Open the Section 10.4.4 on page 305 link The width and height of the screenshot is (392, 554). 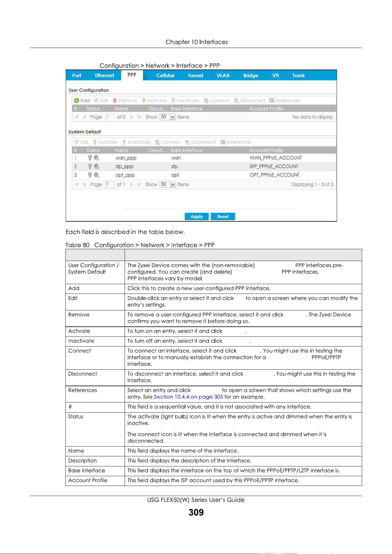[188, 397]
